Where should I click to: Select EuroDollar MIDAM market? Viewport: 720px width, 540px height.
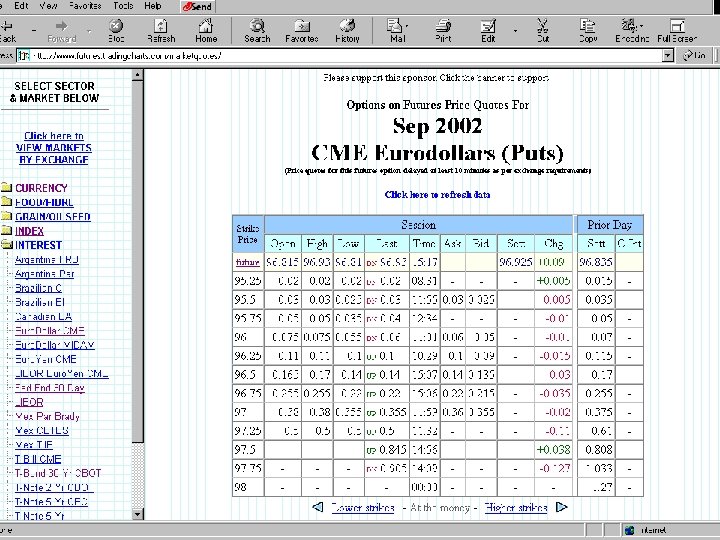55,345
